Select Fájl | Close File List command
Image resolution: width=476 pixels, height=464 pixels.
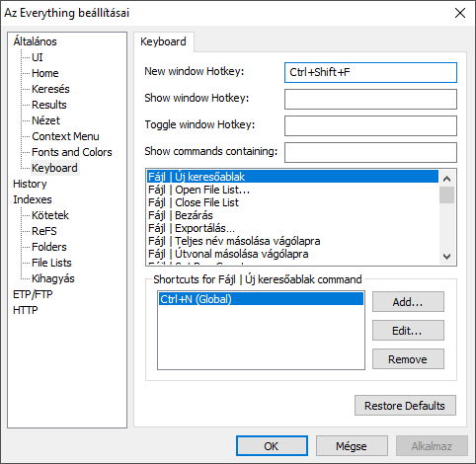coord(292,202)
